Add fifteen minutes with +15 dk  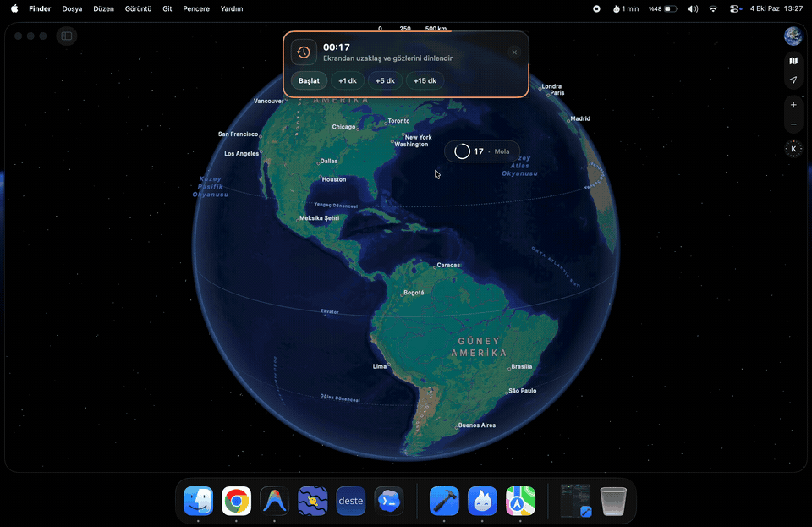pos(425,80)
